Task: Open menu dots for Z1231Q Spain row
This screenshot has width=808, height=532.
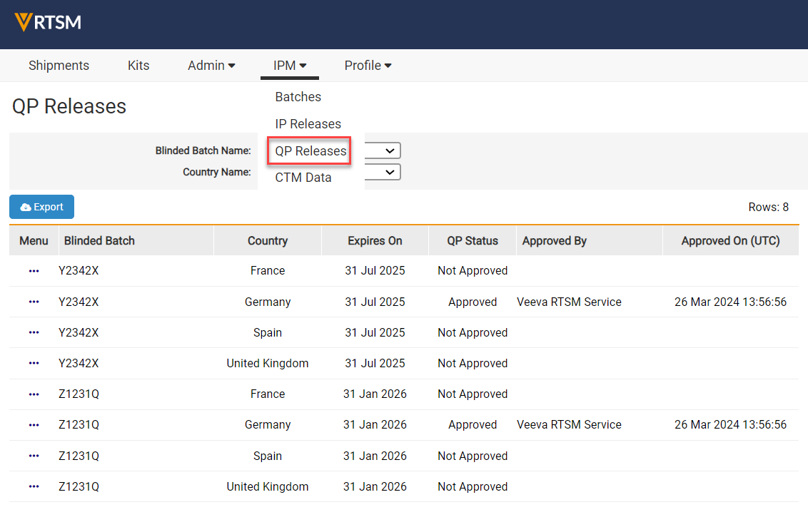Action: point(34,456)
